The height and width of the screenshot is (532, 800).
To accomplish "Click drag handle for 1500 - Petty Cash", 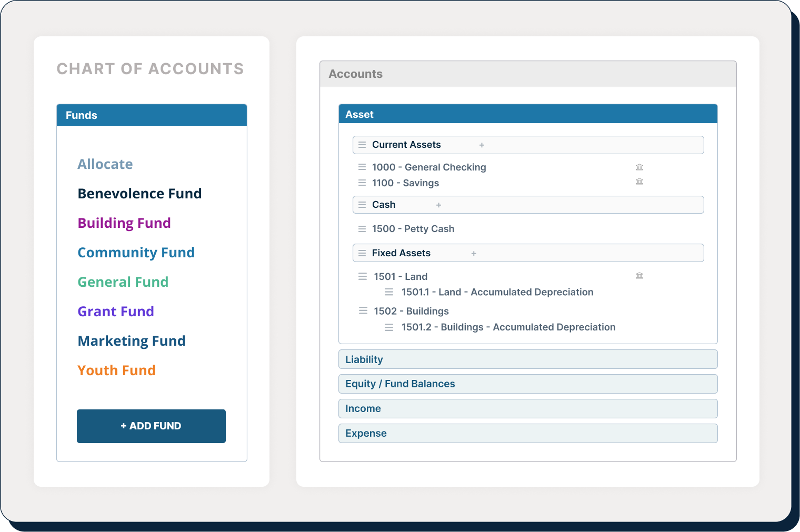I will [362, 229].
